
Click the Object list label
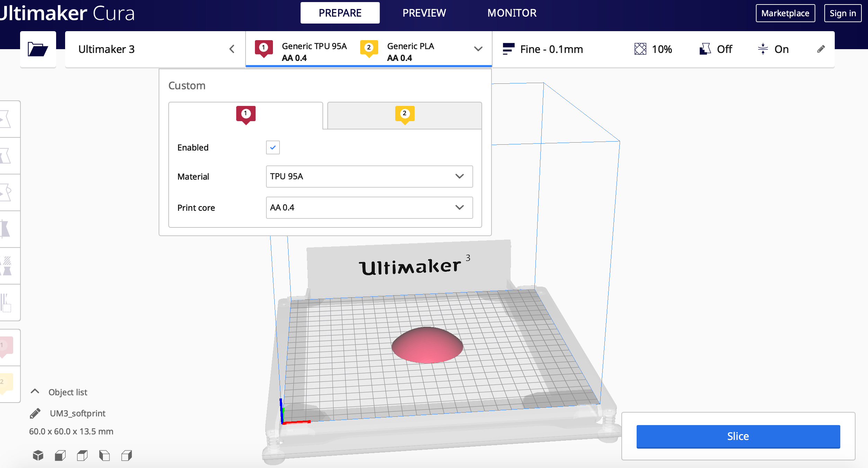tap(68, 392)
